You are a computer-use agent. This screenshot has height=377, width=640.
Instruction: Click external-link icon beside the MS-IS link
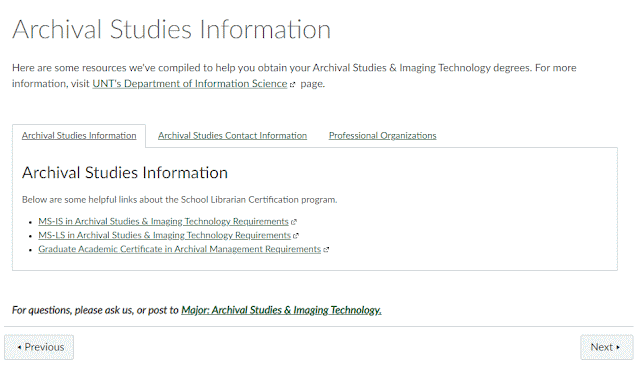pyautogui.click(x=294, y=222)
